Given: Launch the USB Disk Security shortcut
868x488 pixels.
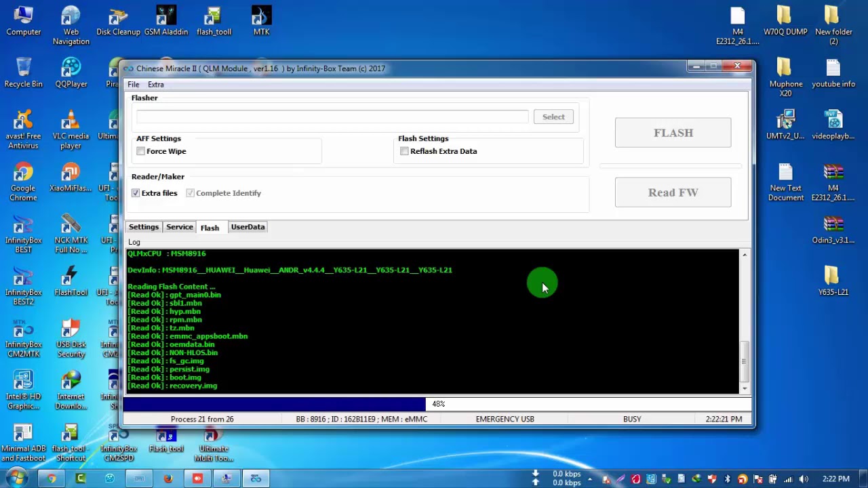Looking at the screenshot, I should [71, 339].
